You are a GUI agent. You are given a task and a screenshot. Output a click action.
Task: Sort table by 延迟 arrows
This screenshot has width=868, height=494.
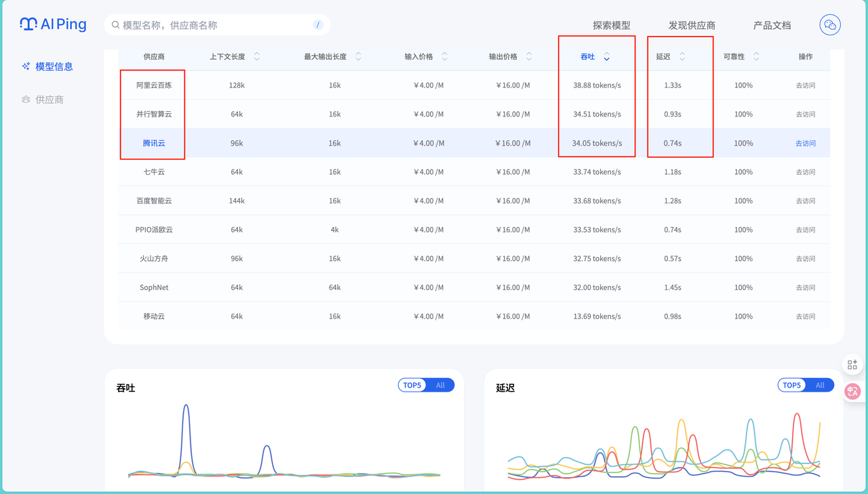682,57
